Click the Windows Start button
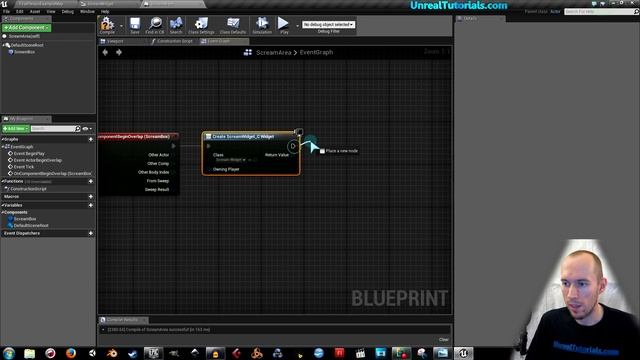This screenshot has width=640, height=360. click(9, 353)
